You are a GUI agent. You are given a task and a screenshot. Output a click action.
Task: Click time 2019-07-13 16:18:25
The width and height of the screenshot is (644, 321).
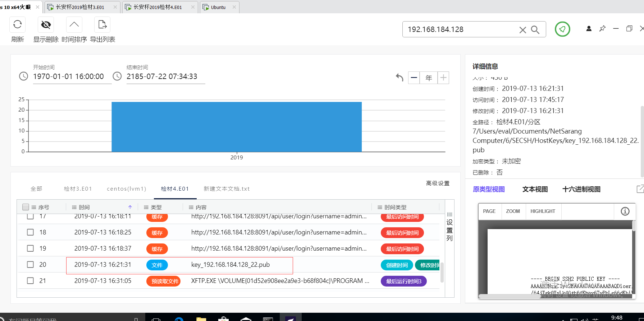tap(103, 232)
